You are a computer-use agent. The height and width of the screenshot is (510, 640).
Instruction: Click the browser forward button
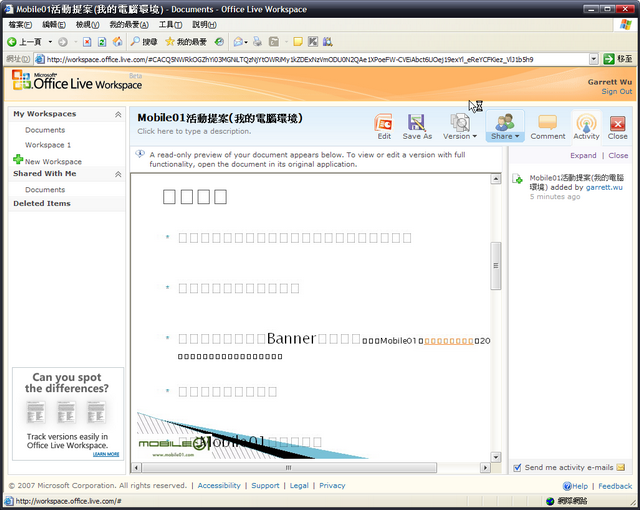62,42
